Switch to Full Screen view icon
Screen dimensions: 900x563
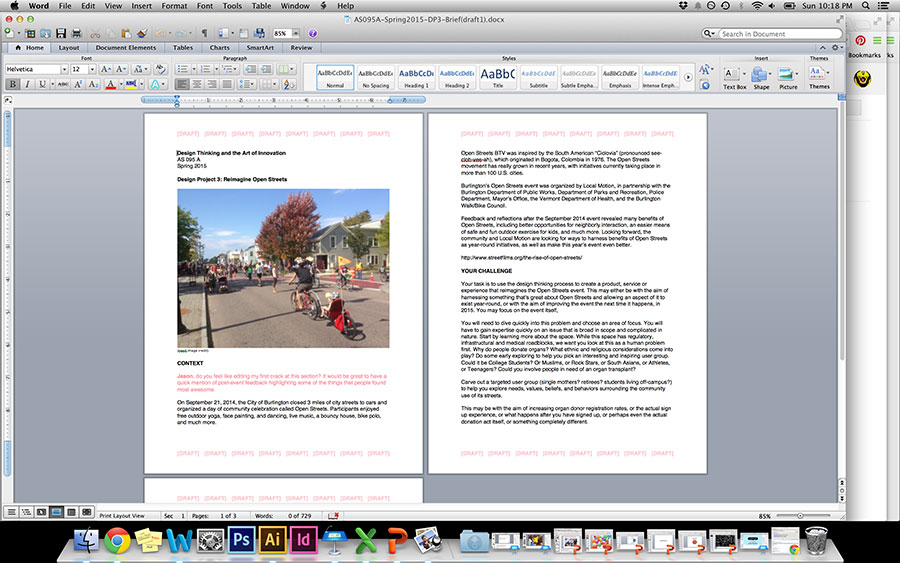(x=86, y=511)
